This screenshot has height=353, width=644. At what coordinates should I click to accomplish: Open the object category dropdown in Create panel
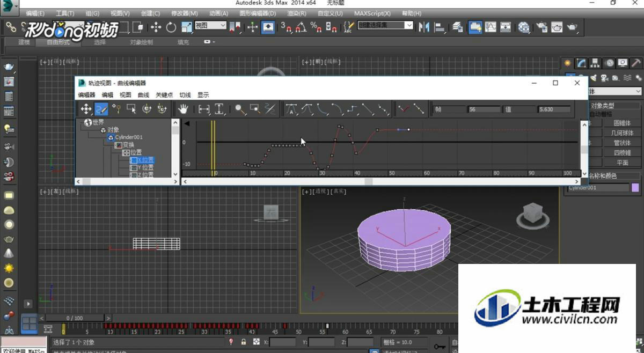pos(615,91)
